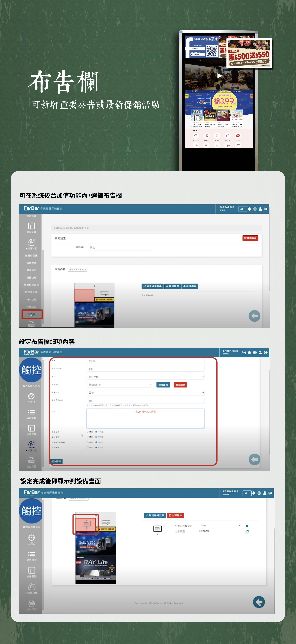Click the 儲存編輯 save button
The image size is (296, 644).
point(56,462)
